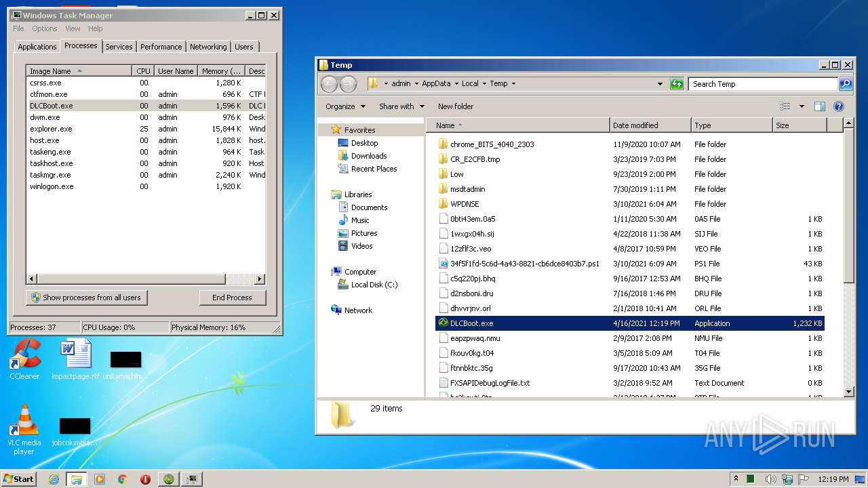The image size is (868, 488).
Task: Open the Organize dropdown menu
Action: [x=345, y=106]
